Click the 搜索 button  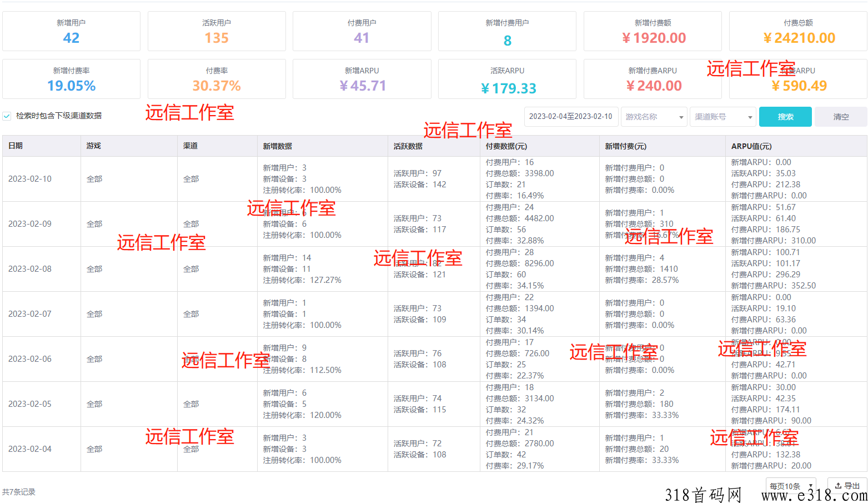[785, 117]
